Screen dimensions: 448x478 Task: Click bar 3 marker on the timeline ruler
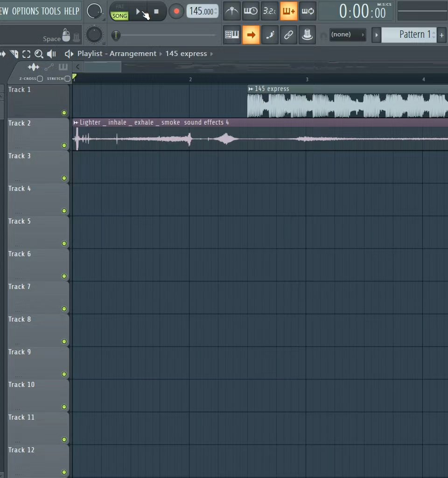(307, 79)
